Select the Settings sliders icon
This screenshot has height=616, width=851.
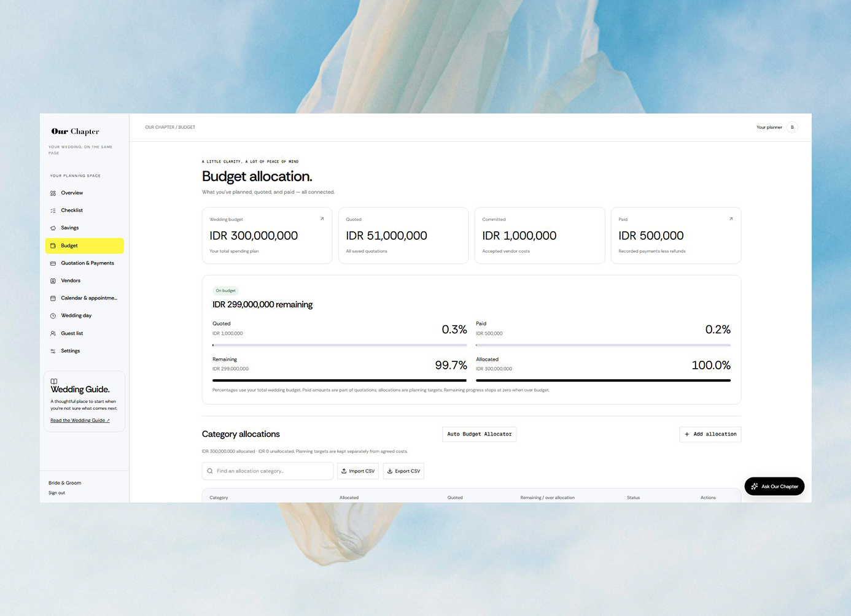(53, 351)
